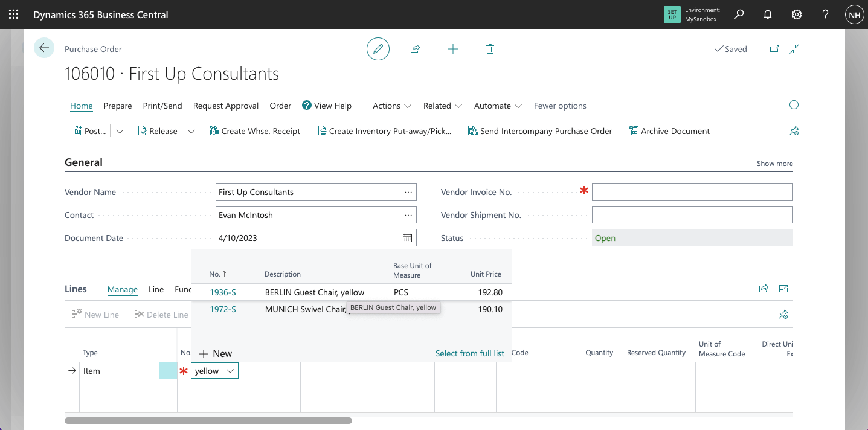Expand the Release split-button arrow
The image size is (868, 430).
[191, 131]
